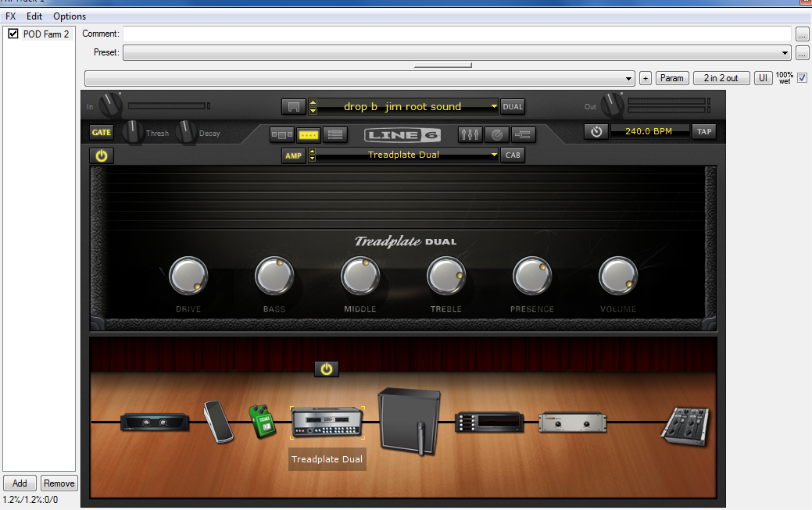Image resolution: width=812 pixels, height=510 pixels.
Task: Select the green stompbox pedal in signal chain
Action: [262, 421]
